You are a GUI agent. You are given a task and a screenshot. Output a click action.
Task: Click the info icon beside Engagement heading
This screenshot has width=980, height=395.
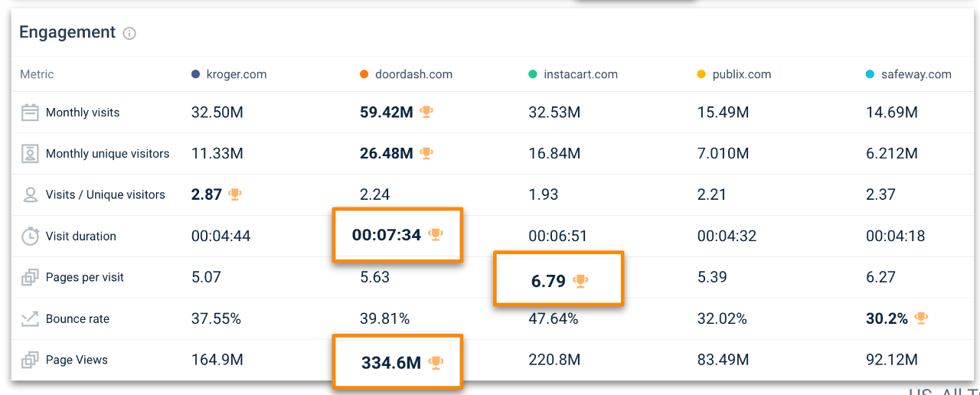tap(129, 34)
